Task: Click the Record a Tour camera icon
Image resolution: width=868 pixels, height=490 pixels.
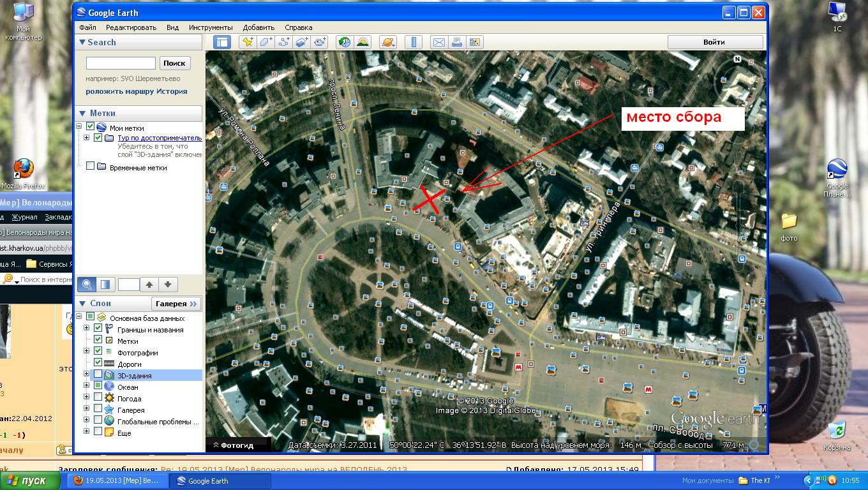Action: [320, 43]
